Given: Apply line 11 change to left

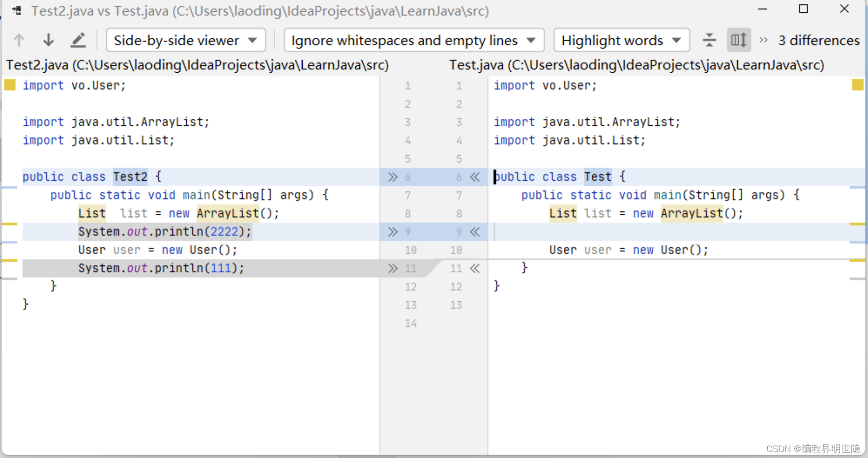Looking at the screenshot, I should [x=475, y=268].
